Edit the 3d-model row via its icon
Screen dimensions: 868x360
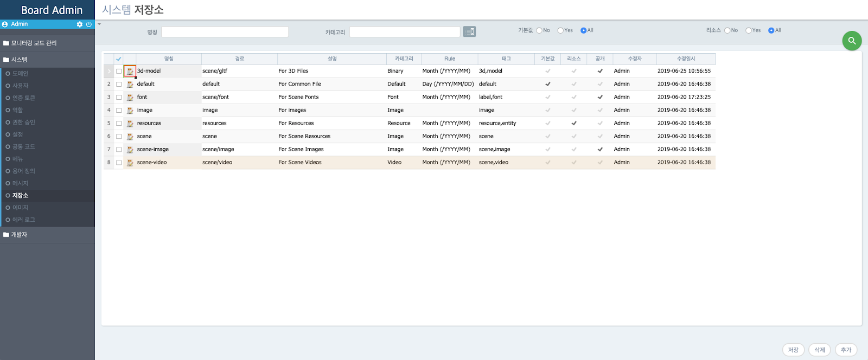tap(130, 71)
